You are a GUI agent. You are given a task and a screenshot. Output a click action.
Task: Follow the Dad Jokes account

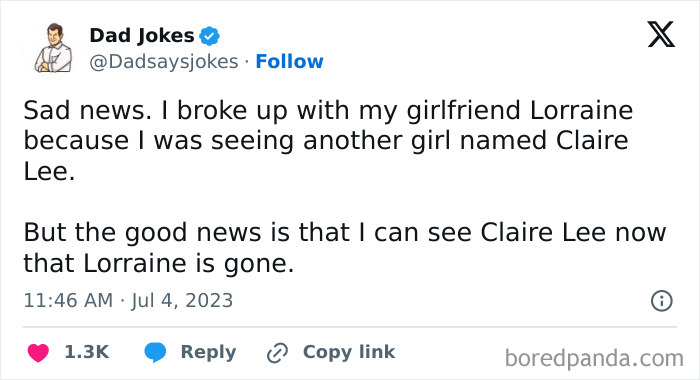[x=289, y=62]
